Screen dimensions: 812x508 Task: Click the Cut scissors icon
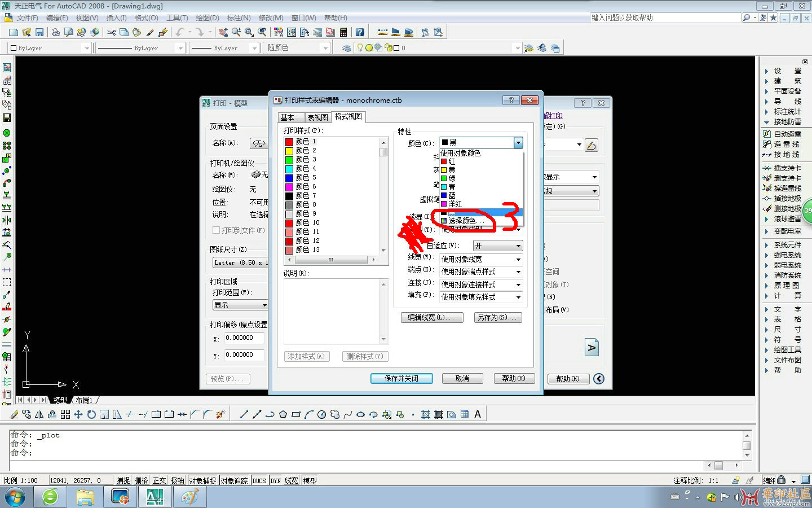tap(111, 32)
